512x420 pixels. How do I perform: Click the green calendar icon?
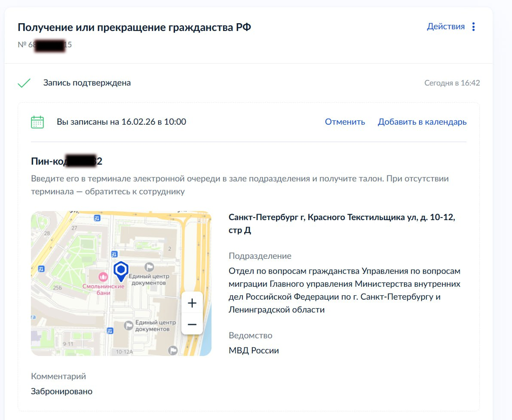tap(37, 122)
